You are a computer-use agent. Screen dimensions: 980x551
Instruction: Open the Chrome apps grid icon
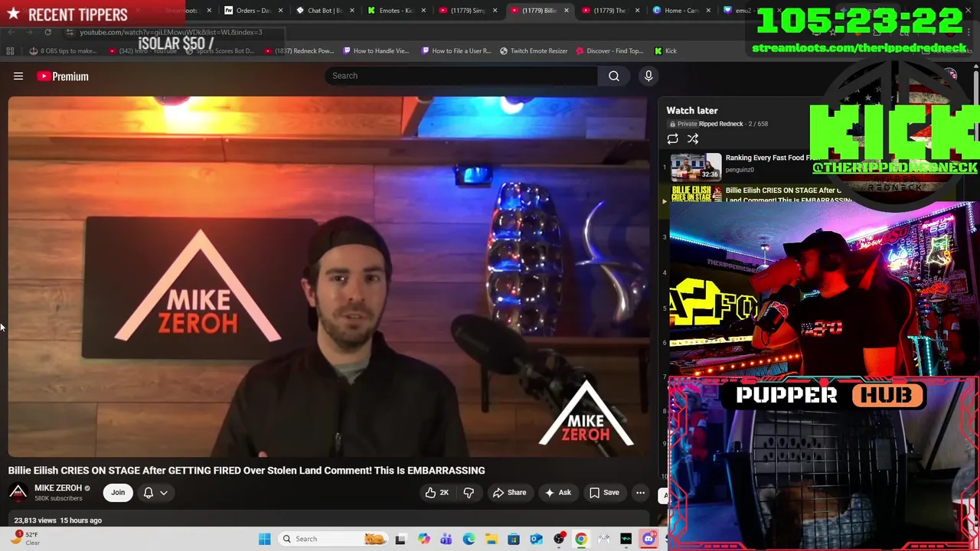pyautogui.click(x=10, y=51)
